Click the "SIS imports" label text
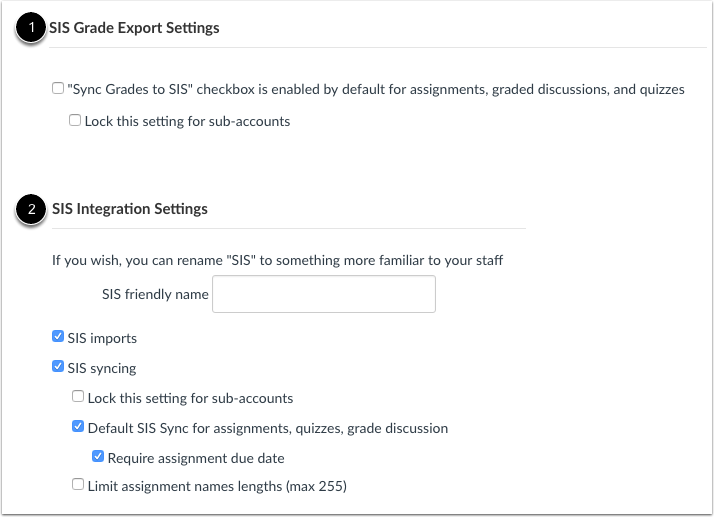 pos(102,338)
